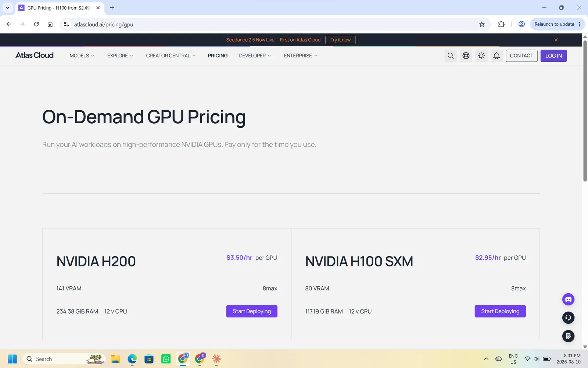Screen dimensions: 588x368
Task: Click Try it now in the banner
Action: pos(340,40)
